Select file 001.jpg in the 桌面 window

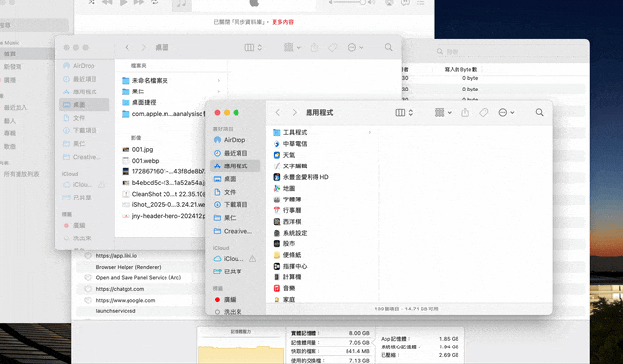coord(137,150)
